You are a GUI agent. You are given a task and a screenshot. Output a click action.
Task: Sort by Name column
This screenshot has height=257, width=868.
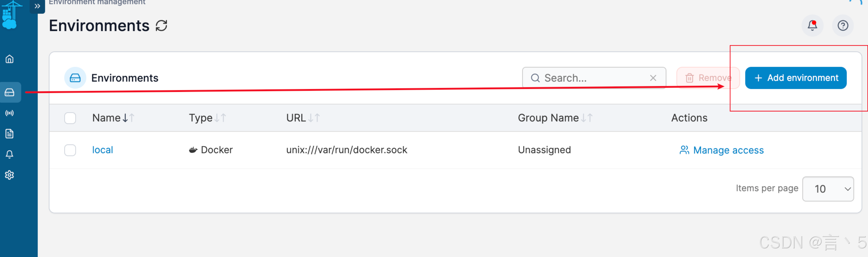coord(113,118)
